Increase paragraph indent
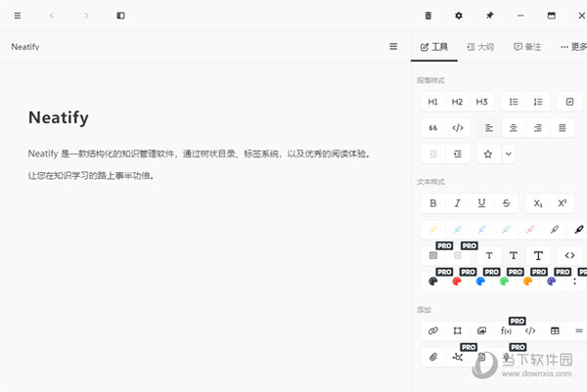This screenshot has width=587, height=392. 458,154
